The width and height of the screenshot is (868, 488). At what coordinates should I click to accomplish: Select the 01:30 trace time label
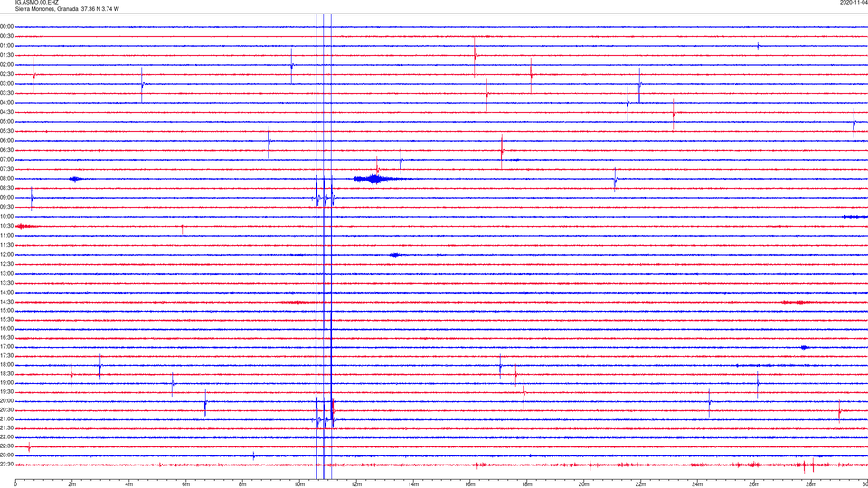6,55
